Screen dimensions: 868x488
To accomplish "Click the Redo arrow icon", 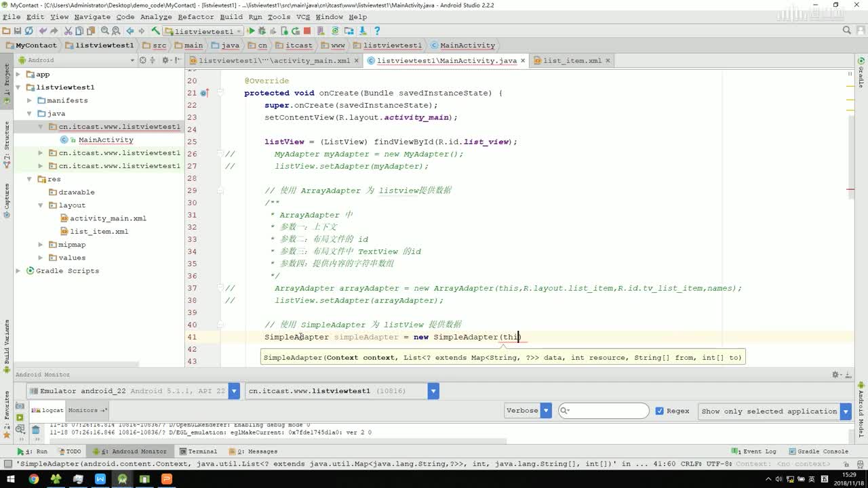I will (54, 30).
